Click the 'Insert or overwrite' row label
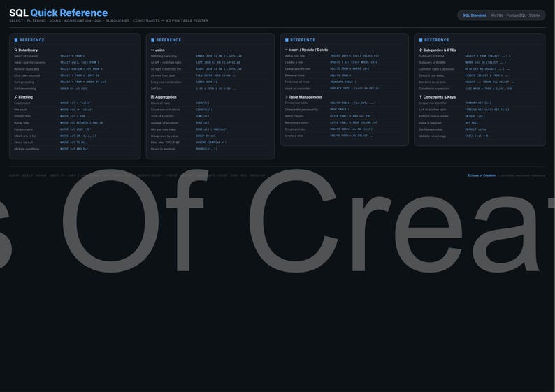555x392 pixels. pyautogui.click(x=297, y=89)
